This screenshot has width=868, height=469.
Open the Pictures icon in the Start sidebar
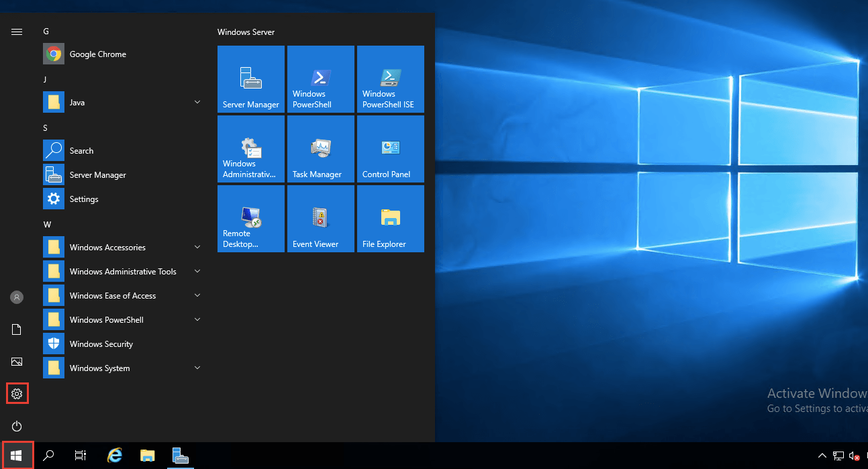click(17, 362)
